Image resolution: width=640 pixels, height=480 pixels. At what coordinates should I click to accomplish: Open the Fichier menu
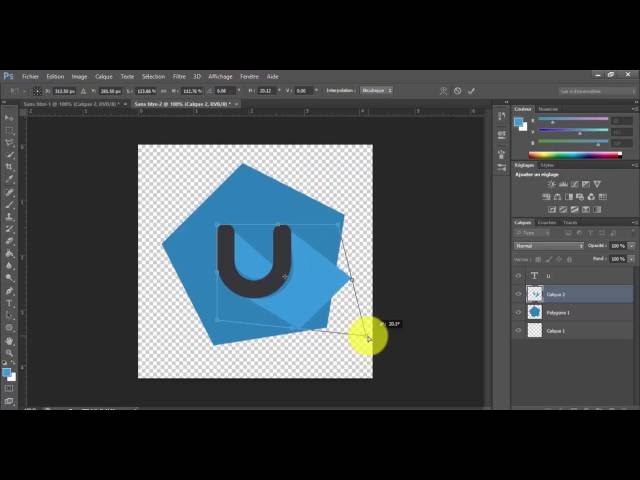[x=30, y=76]
